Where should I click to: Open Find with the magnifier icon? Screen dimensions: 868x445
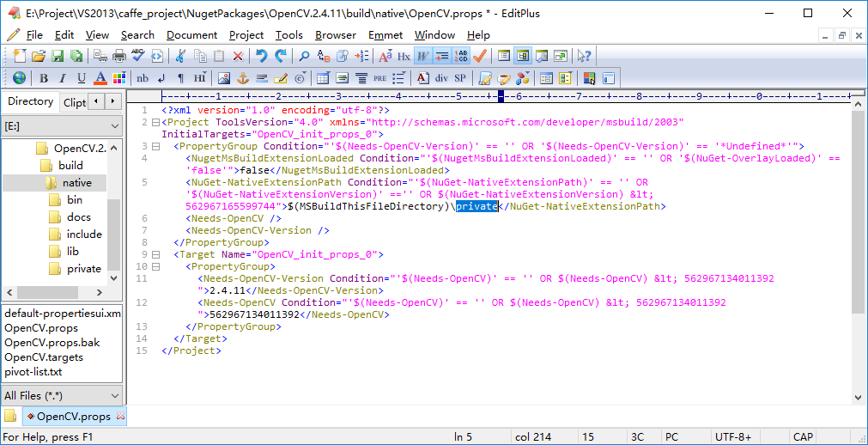click(x=305, y=56)
